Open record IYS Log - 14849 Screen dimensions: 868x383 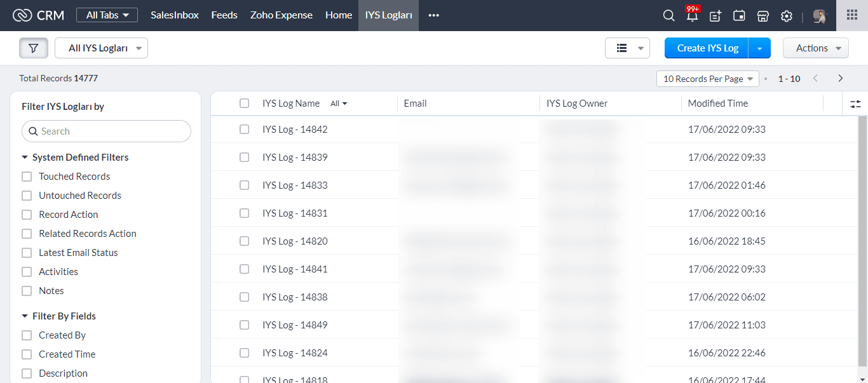[295, 325]
